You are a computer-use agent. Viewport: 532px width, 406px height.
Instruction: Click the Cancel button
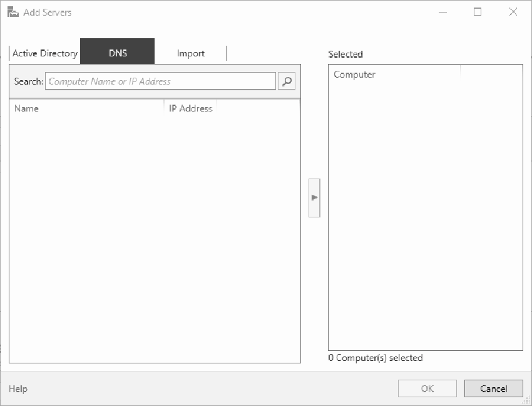tap(493, 388)
